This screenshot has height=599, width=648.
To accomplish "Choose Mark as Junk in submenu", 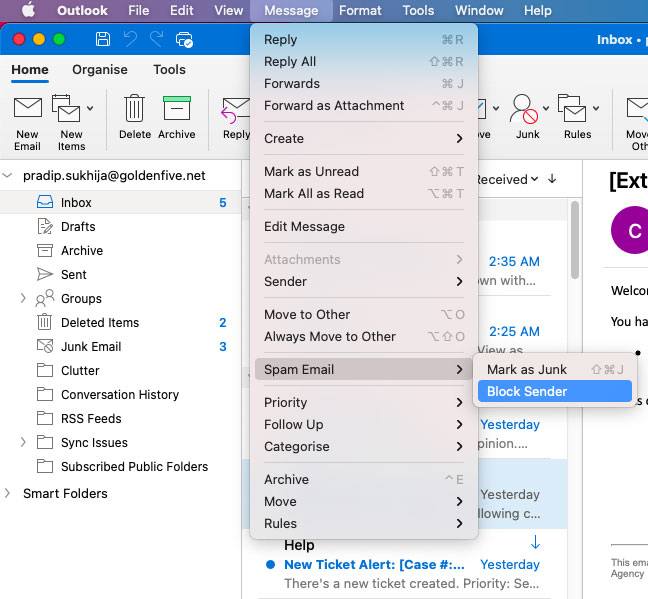I will pos(527,370).
